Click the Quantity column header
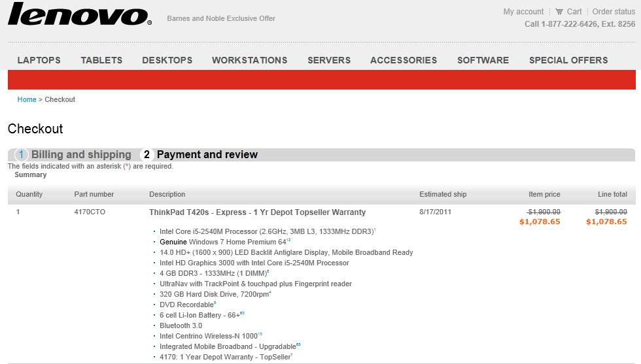 point(29,194)
